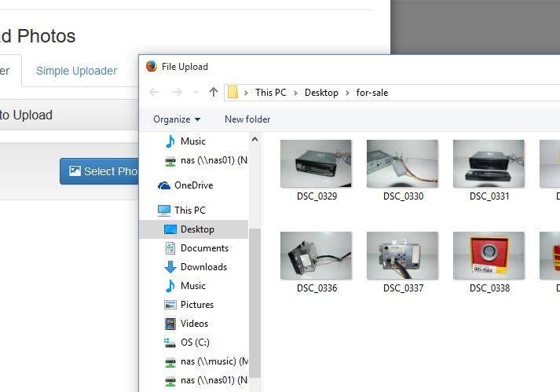
Task: Open the Pictures folder in sidebar
Action: point(196,305)
